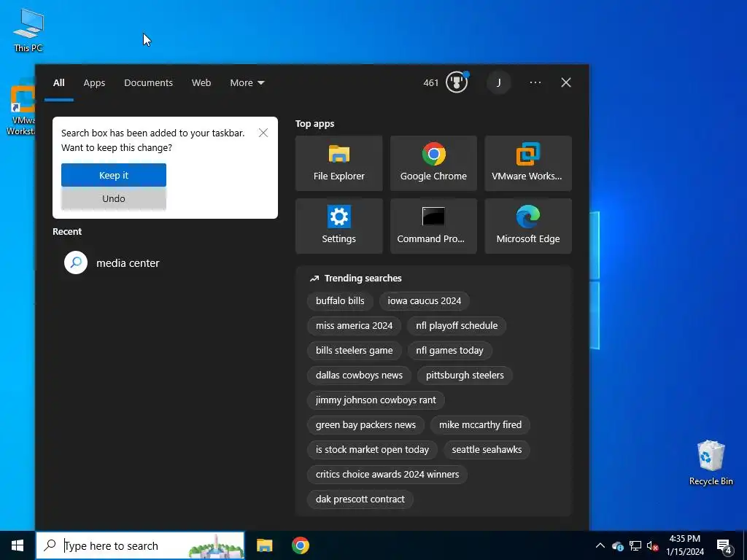Search trending miss america 2024
Image resolution: width=747 pixels, height=560 pixels.
354,326
